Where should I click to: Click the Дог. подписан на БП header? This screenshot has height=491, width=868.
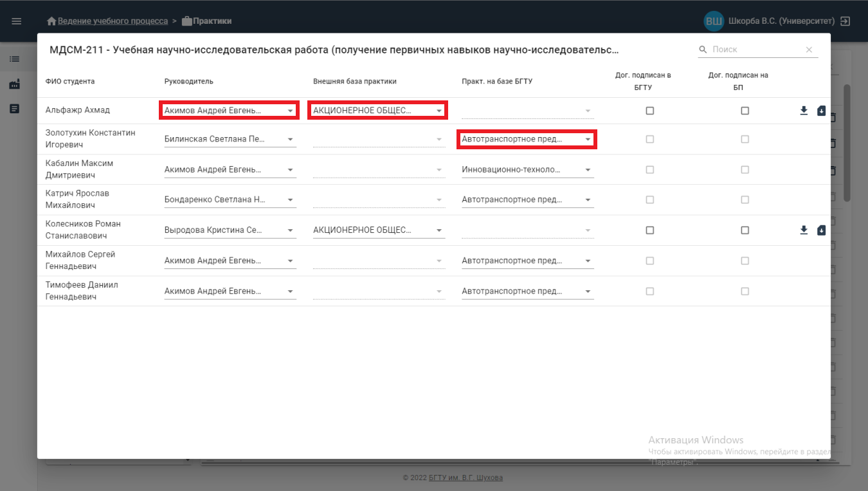pos(738,81)
